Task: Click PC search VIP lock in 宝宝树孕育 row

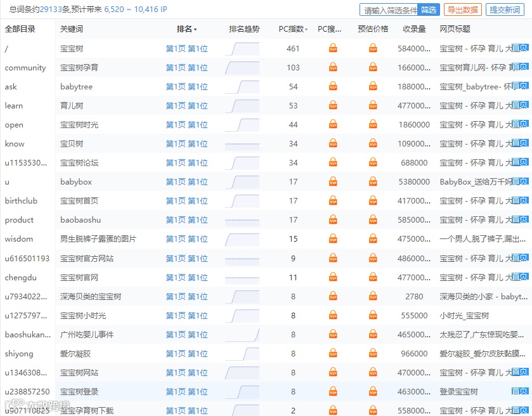Action: point(333,67)
